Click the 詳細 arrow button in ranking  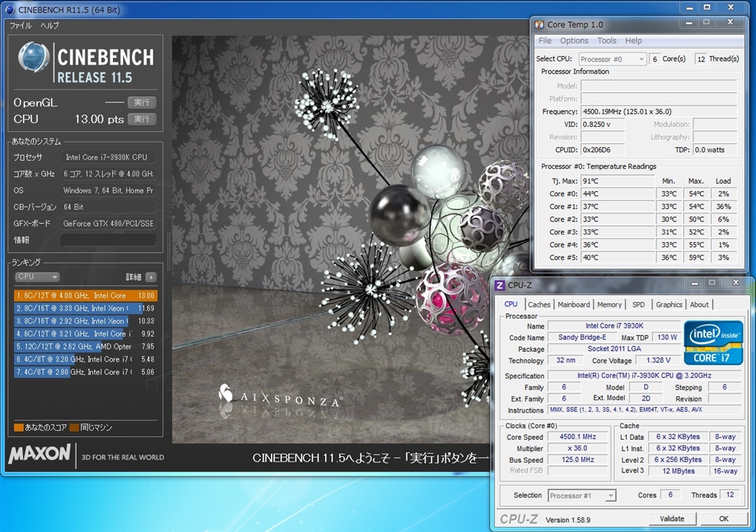151,277
